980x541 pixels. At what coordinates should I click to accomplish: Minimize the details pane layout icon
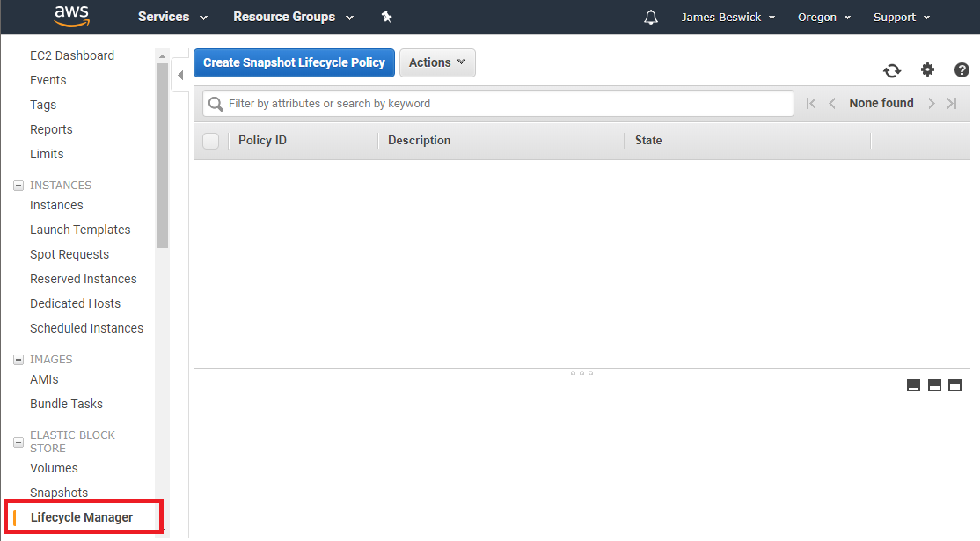click(913, 385)
